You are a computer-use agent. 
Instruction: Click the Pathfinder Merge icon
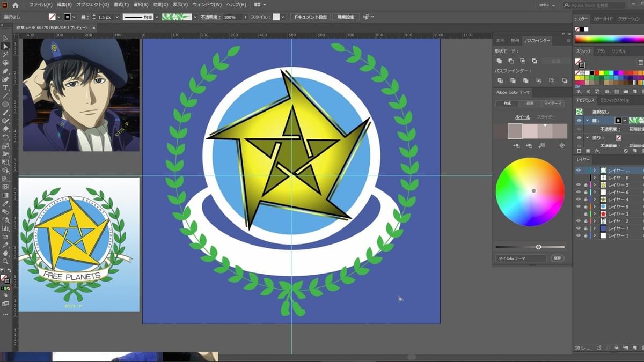coord(526,80)
